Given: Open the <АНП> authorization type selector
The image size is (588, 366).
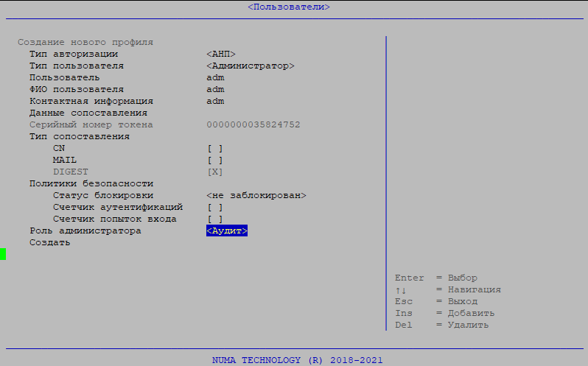Looking at the screenshot, I should click(x=221, y=54).
